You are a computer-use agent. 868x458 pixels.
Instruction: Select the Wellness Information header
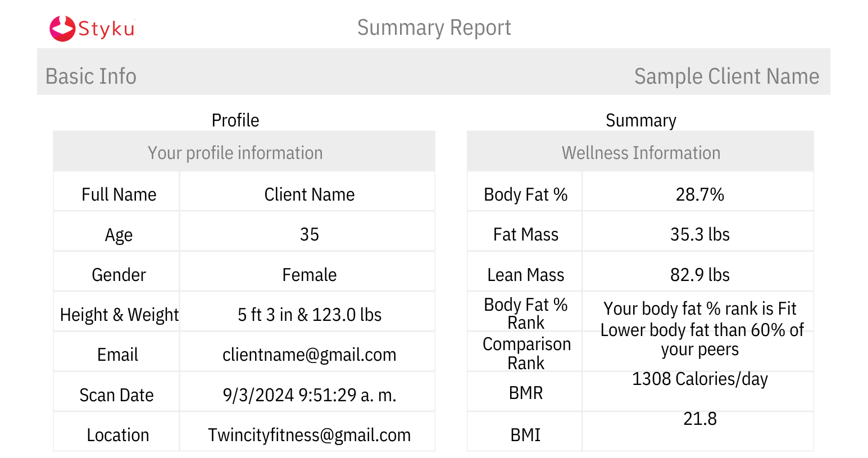[640, 152]
